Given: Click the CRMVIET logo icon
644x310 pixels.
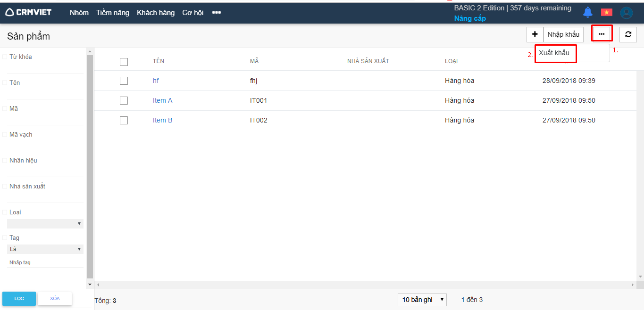Looking at the screenshot, I should click(x=9, y=13).
